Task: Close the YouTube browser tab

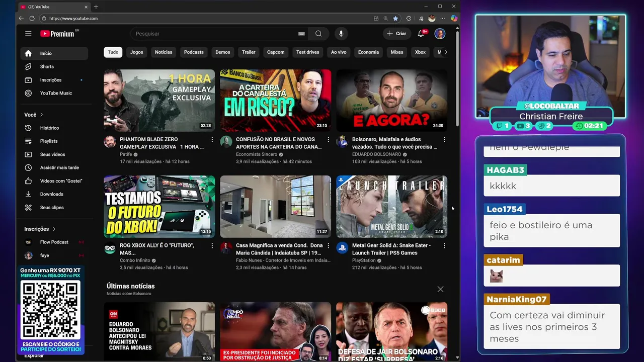Action: tap(86, 7)
